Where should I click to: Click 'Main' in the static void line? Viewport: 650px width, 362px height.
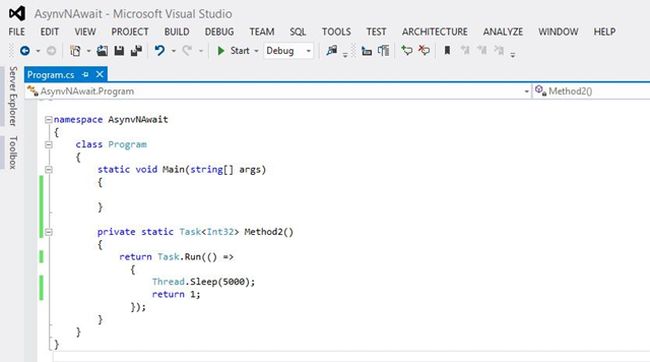tap(173, 170)
